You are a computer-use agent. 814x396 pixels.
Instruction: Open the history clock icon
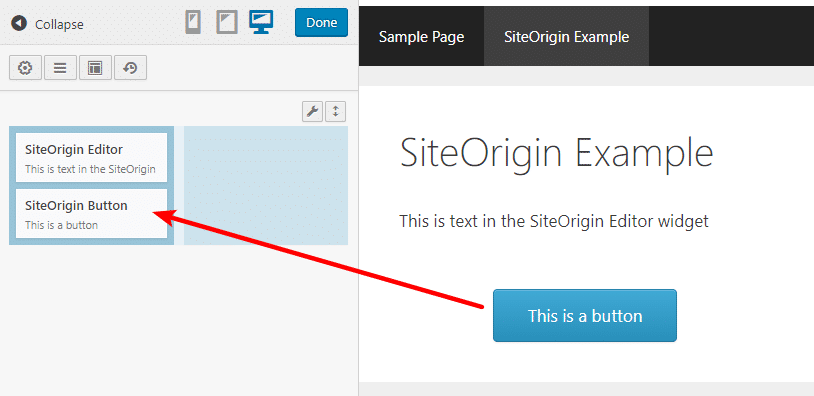click(x=130, y=68)
